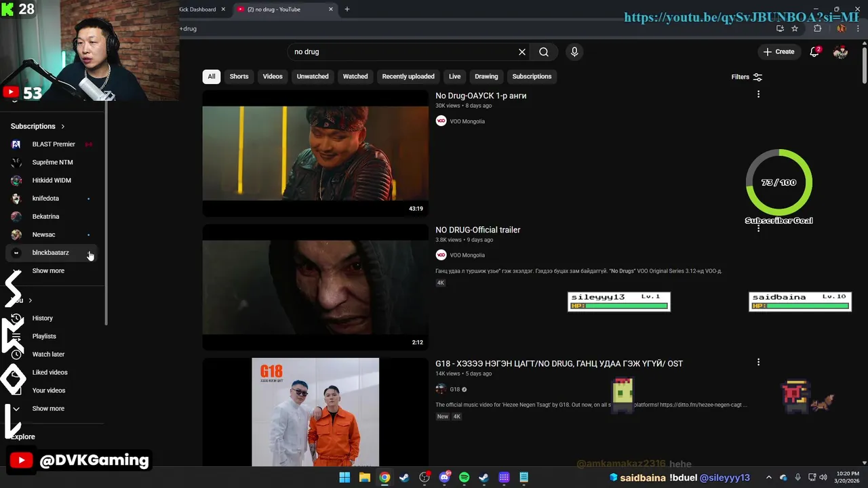Screen dimensions: 868x488
Task: Open BLAST Premier subscription
Action: tap(51, 144)
